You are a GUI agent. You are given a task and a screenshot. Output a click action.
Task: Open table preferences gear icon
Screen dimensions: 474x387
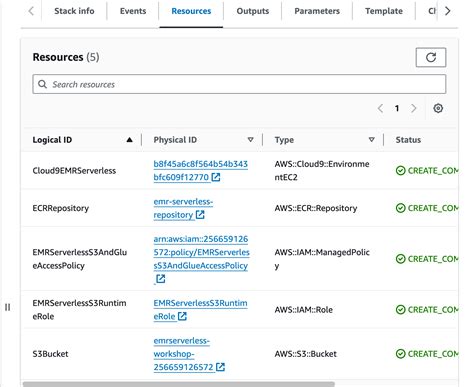[438, 108]
